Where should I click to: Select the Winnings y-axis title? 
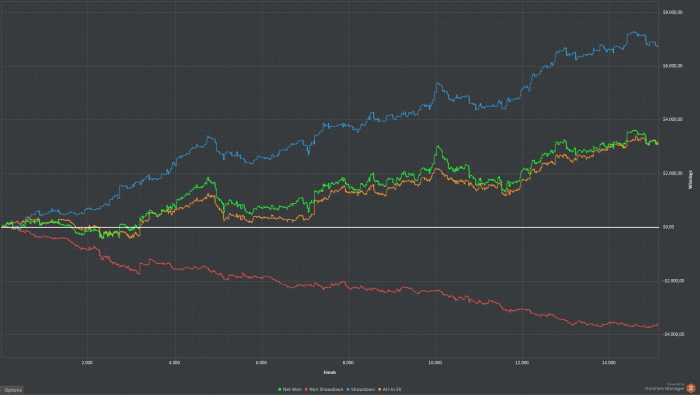tap(690, 179)
